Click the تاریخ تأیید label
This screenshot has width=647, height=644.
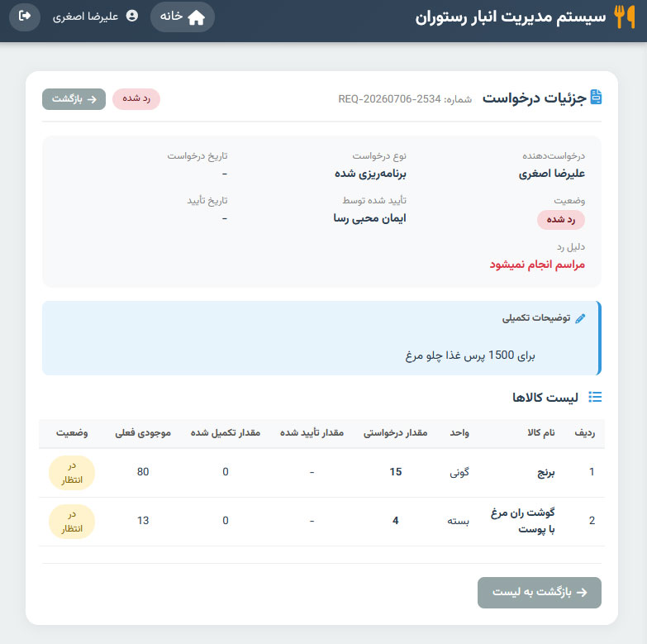point(207,201)
